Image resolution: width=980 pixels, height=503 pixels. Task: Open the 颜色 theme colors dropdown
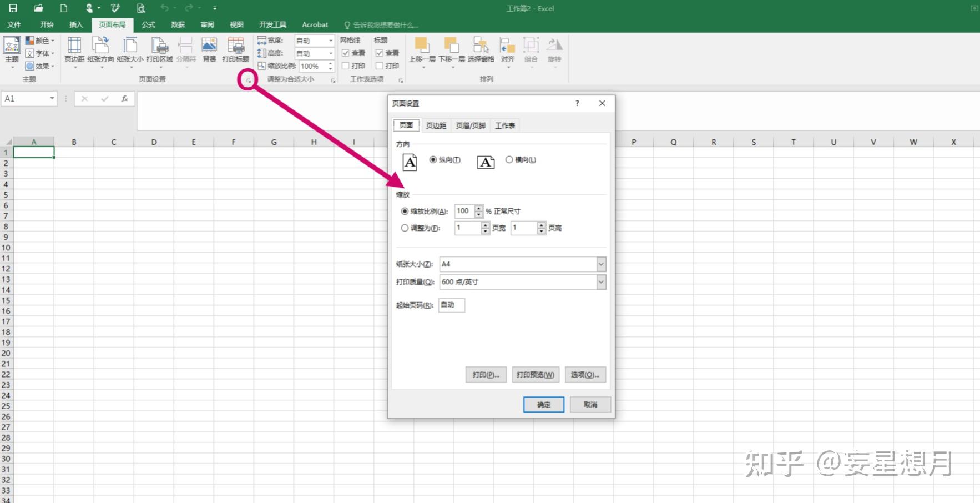(40, 41)
